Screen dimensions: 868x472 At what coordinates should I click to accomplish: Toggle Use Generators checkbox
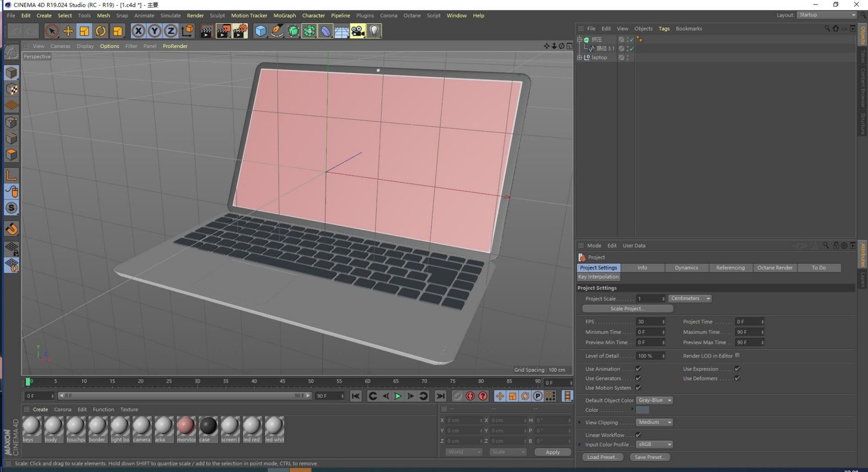coord(638,378)
